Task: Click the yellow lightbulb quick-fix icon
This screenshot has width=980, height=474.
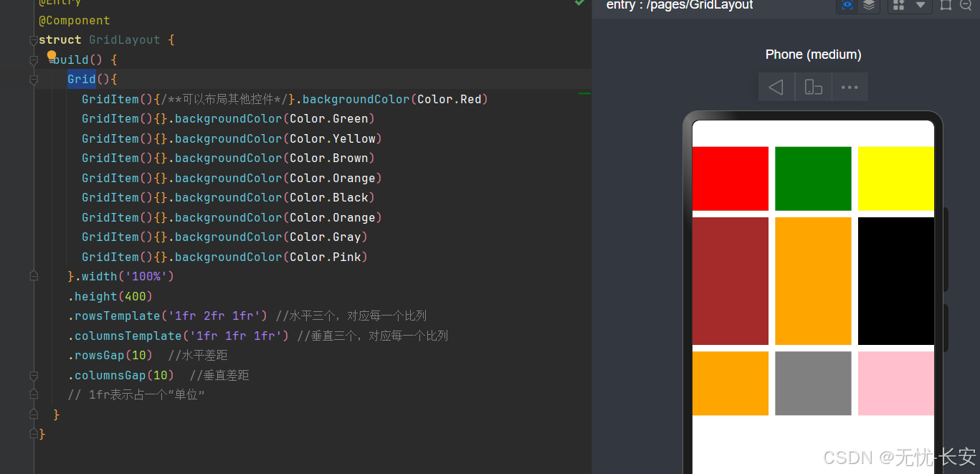Action: click(x=52, y=55)
